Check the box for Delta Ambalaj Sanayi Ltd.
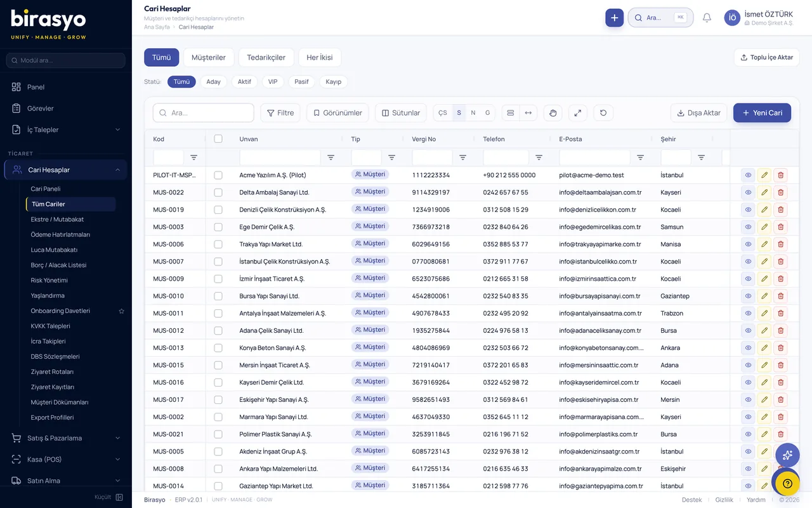 218,192
